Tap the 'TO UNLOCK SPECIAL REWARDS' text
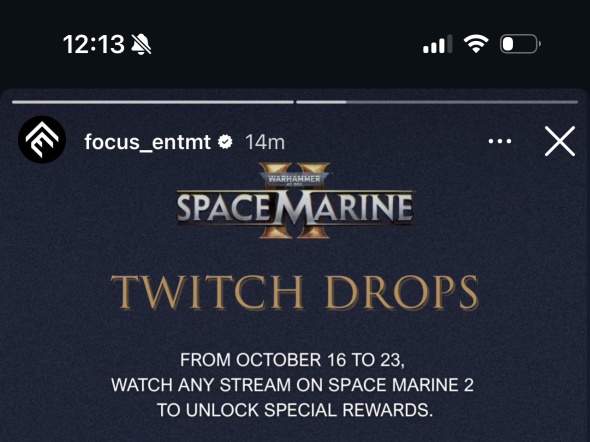The width and height of the screenshot is (590, 442). [295, 410]
